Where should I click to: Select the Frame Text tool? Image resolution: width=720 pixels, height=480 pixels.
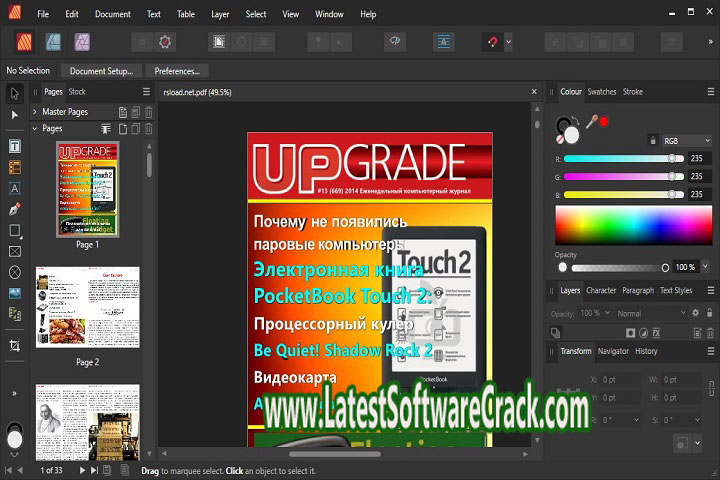(x=15, y=147)
